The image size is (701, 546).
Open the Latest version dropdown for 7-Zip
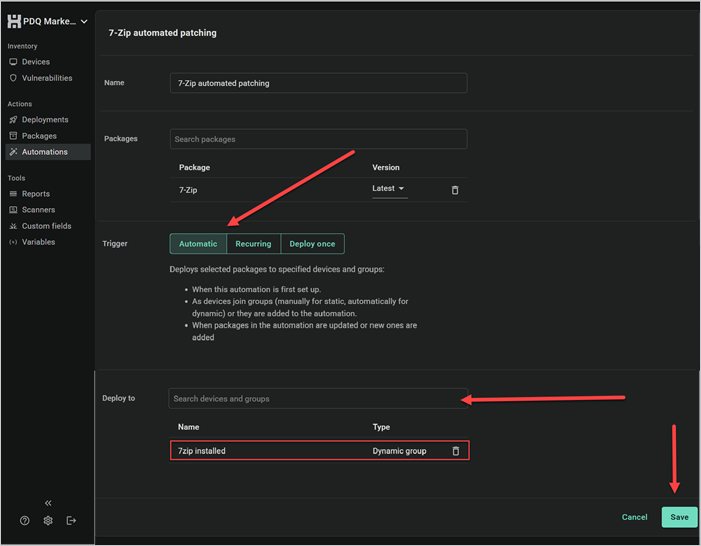[389, 189]
